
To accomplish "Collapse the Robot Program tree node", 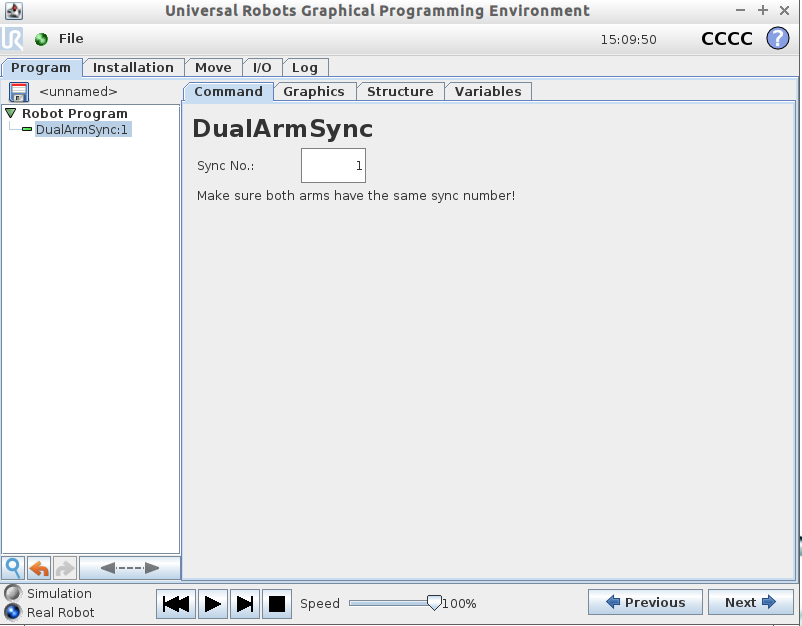I will [x=10, y=113].
